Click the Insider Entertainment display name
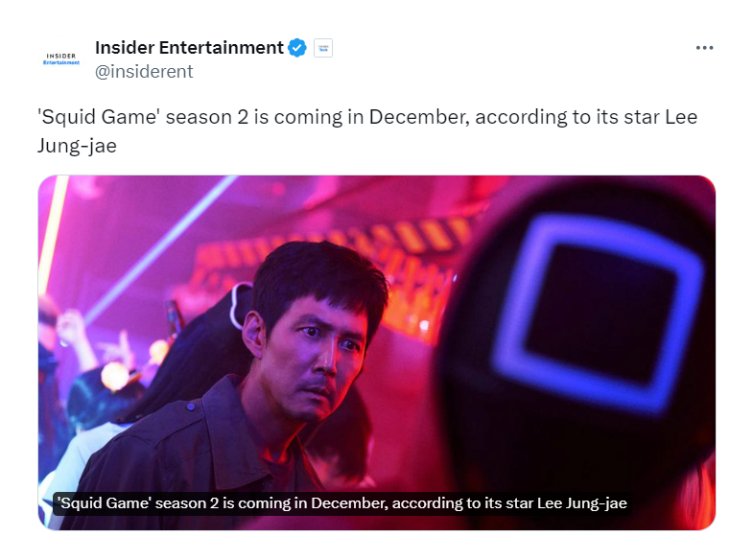Viewport: 753px width, 560px height. click(189, 48)
